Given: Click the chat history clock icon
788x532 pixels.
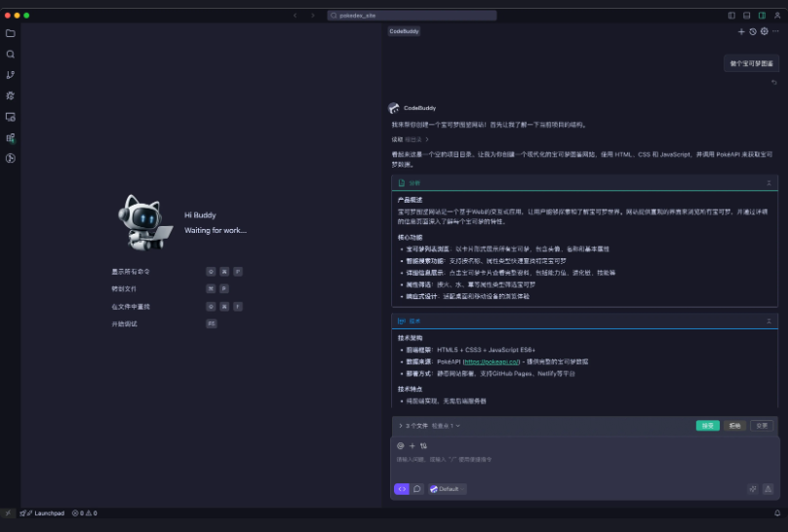Looking at the screenshot, I should tap(753, 31).
